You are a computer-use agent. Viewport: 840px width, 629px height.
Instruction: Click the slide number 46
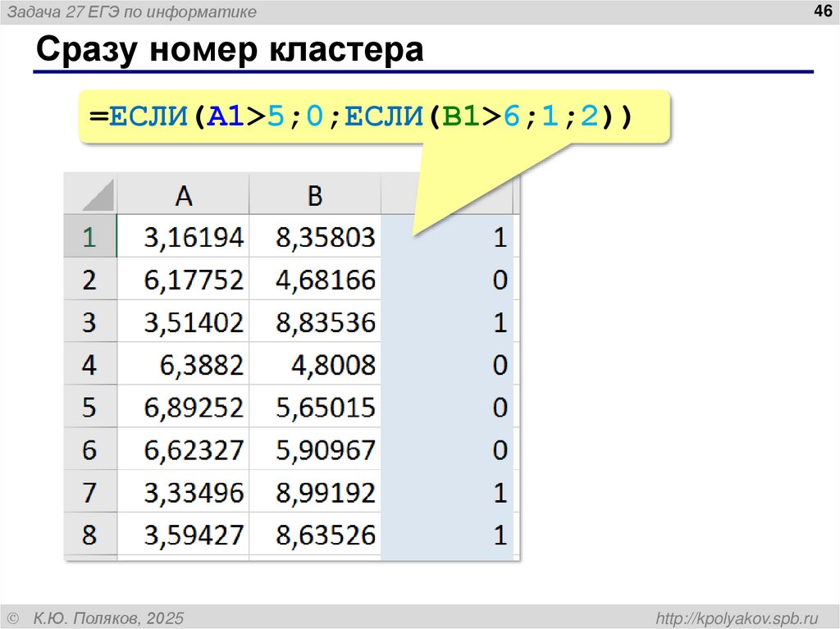[x=819, y=11]
